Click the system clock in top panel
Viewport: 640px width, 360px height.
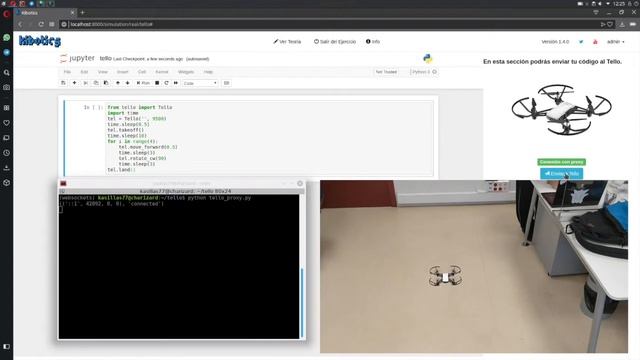[x=619, y=4]
